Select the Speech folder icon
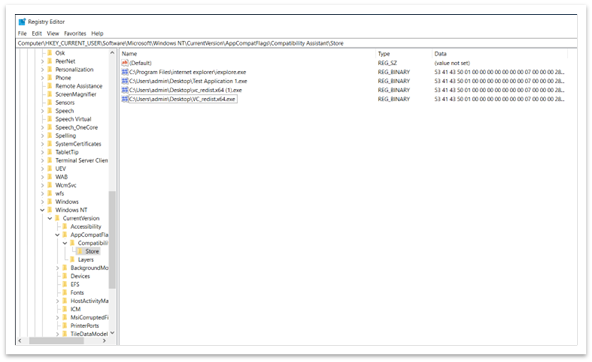 pyautogui.click(x=50, y=111)
